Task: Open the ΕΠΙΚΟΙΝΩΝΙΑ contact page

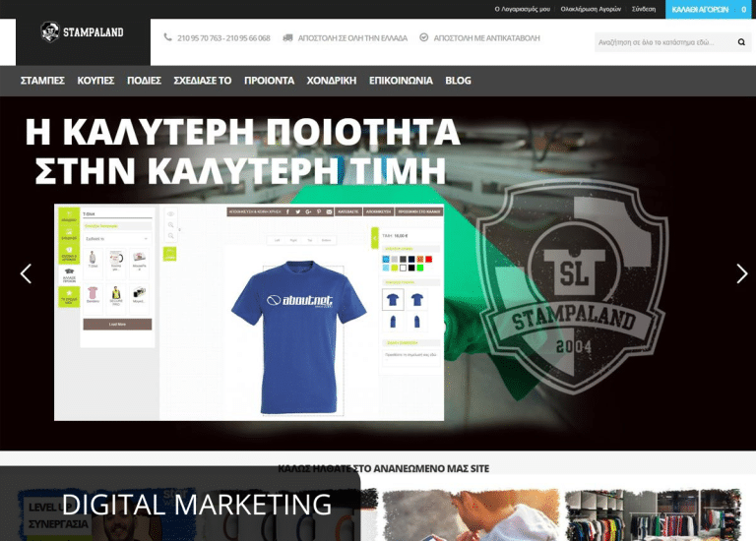Action: 401,81
